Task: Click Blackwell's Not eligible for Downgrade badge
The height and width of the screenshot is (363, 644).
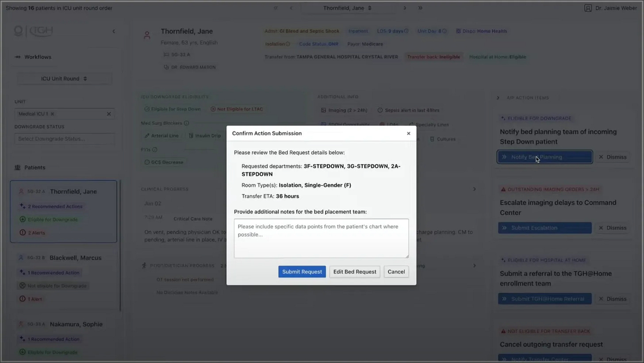Action: [53, 286]
